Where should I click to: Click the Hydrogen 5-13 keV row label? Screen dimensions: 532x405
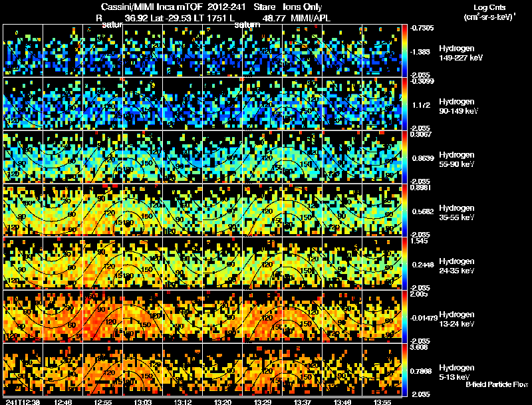(457, 372)
